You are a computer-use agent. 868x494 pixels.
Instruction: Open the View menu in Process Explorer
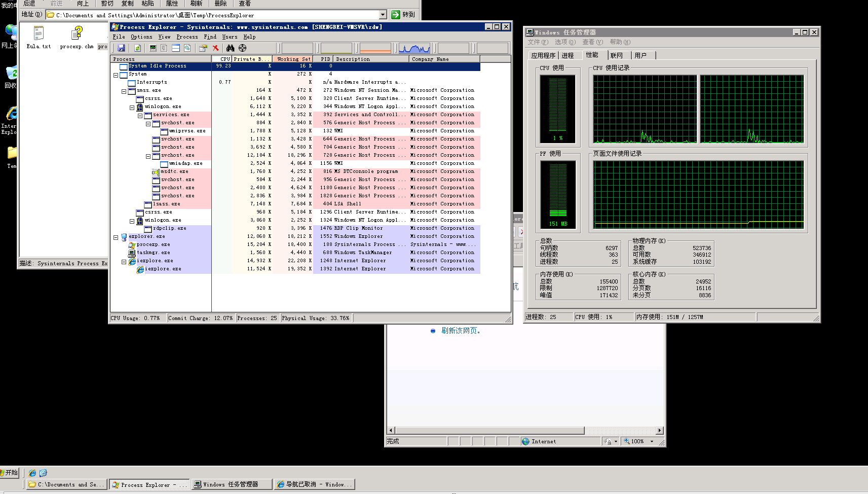(164, 37)
